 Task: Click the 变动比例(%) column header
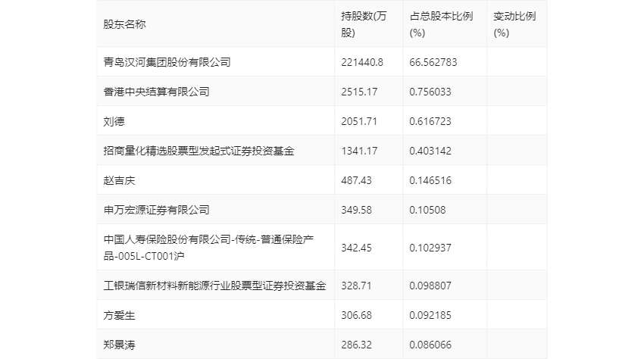[x=514, y=24]
